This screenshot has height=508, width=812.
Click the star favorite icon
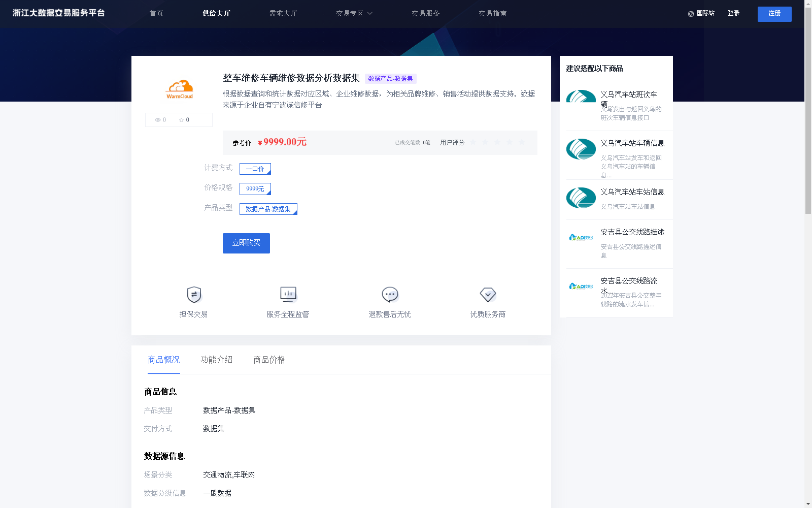pyautogui.click(x=181, y=120)
